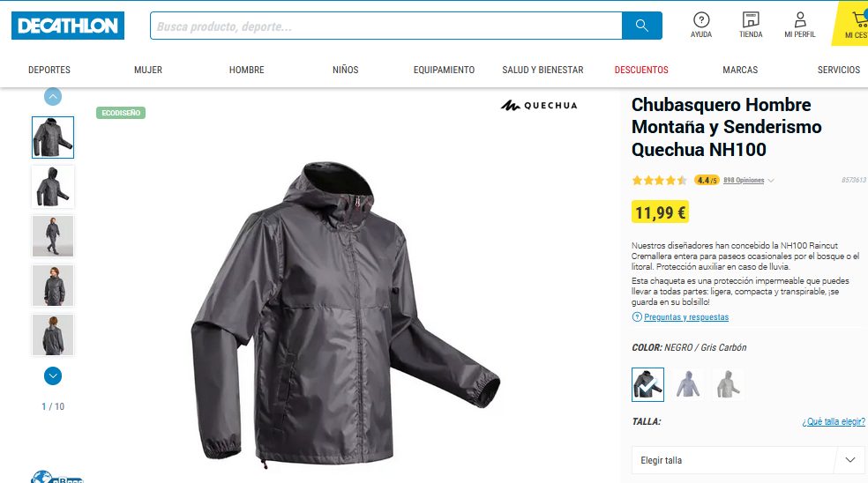Image resolution: width=868 pixels, height=483 pixels.
Task: Open the Descuentos menu
Action: [641, 70]
